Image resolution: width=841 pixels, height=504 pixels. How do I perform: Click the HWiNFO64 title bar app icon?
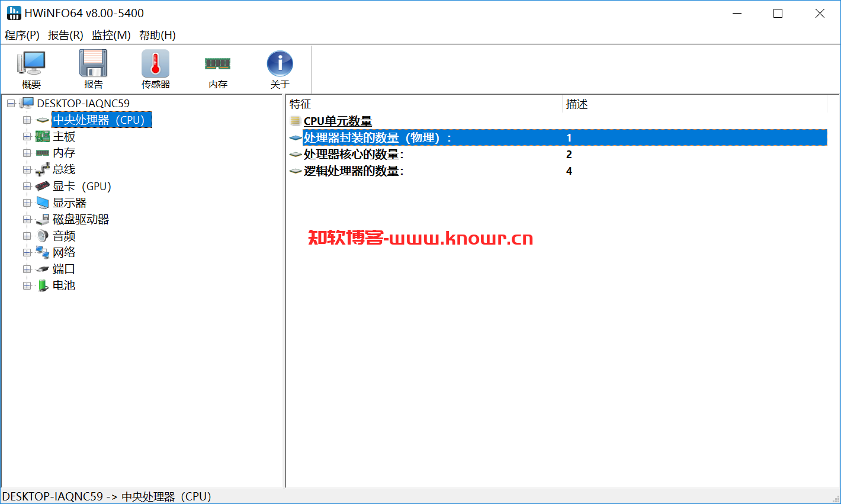pyautogui.click(x=13, y=13)
